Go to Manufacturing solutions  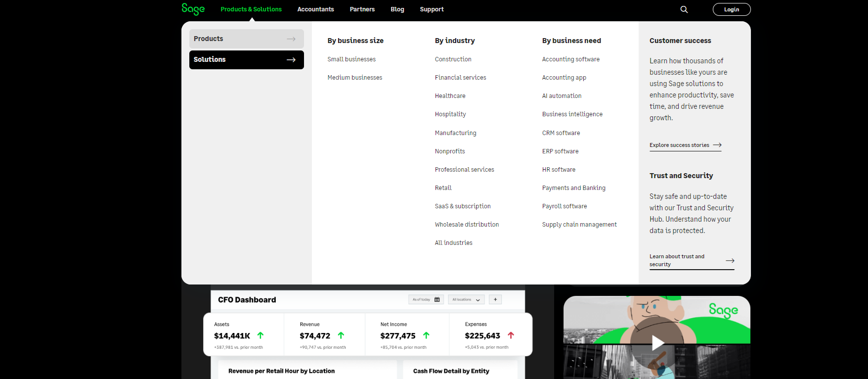point(456,133)
